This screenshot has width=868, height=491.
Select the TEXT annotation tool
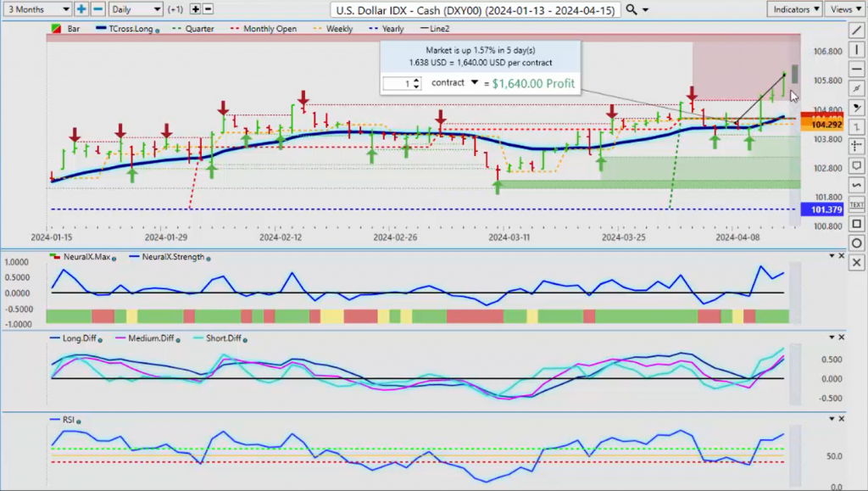pos(856,205)
